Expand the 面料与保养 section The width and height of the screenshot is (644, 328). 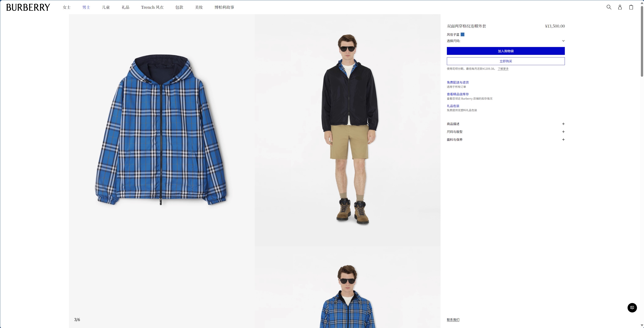click(505, 140)
